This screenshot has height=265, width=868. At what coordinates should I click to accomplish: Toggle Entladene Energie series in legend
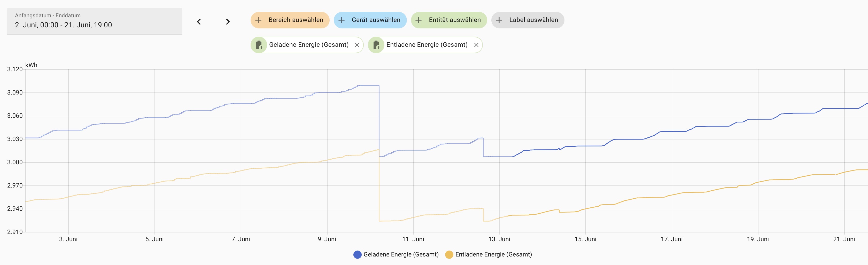tap(493, 255)
